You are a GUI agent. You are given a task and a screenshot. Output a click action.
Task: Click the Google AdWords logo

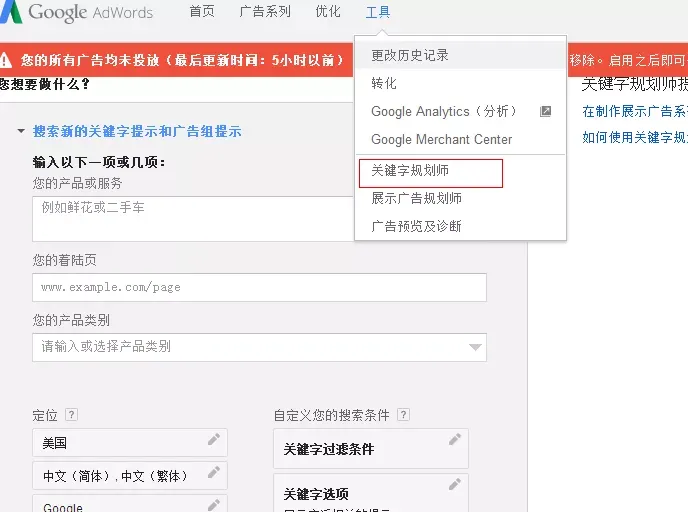coord(77,12)
